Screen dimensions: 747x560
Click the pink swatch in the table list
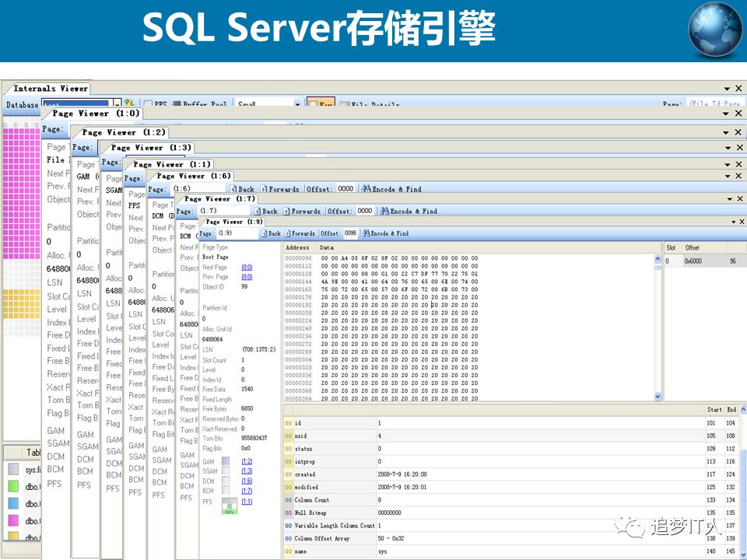point(14,520)
